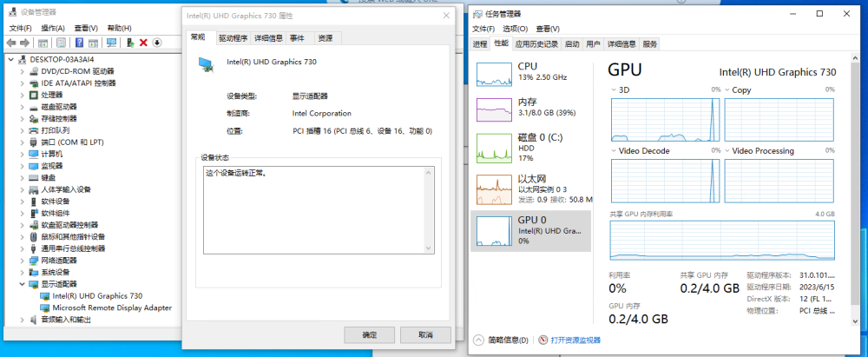Open the 3D engine graph dropdown
Image resolution: width=868 pixels, height=357 pixels.
click(614, 89)
